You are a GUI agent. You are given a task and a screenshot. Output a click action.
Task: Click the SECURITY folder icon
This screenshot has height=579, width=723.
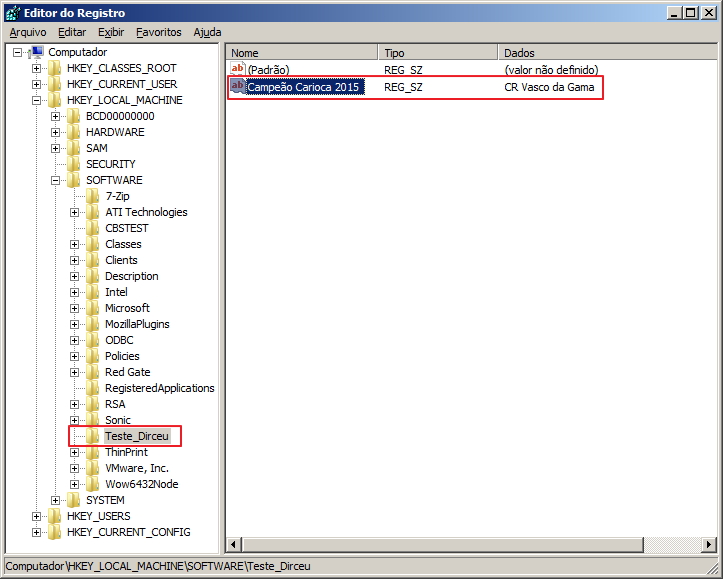coord(74,164)
